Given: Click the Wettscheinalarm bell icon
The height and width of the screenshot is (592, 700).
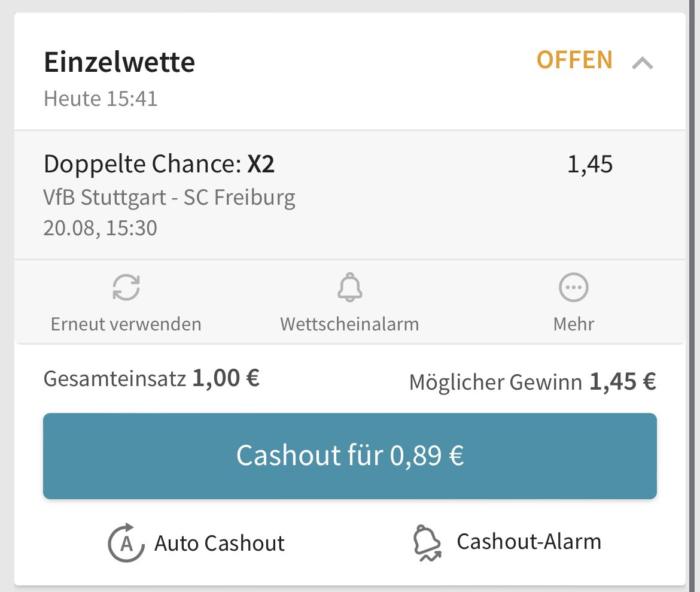Looking at the screenshot, I should click(x=350, y=287).
